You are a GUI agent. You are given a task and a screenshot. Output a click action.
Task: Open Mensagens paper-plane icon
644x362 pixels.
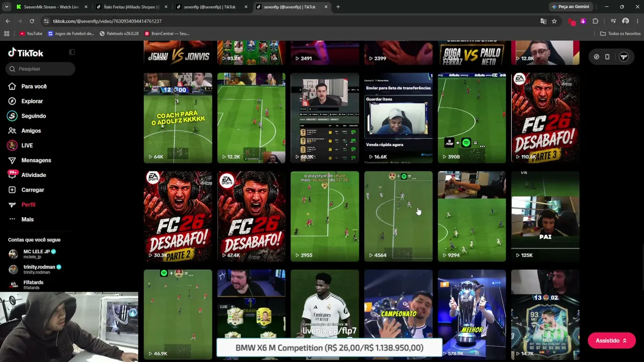point(12,160)
